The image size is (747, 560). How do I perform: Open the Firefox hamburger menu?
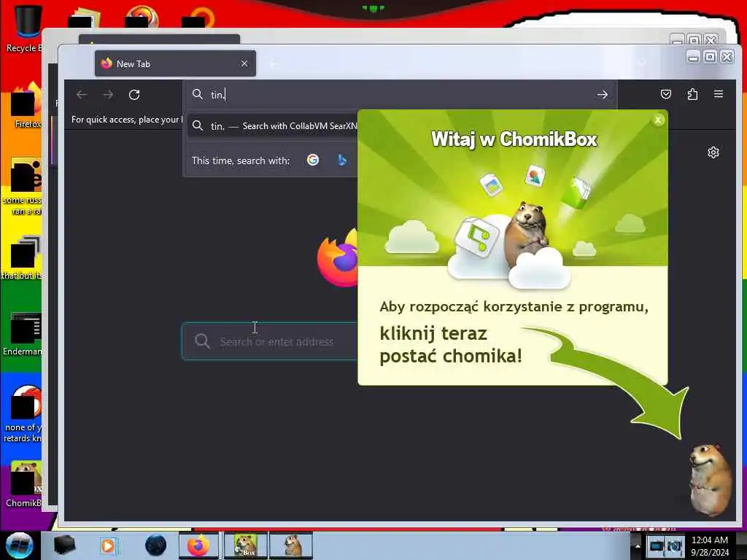click(x=719, y=94)
